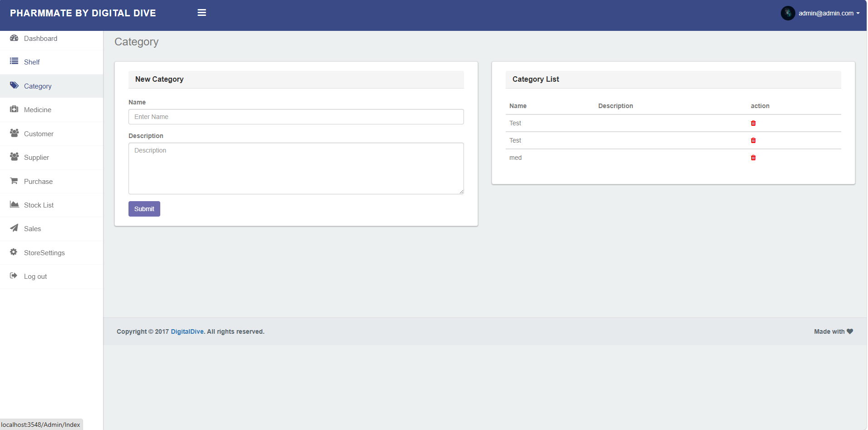
Task: Click the admin user avatar image
Action: tap(788, 13)
